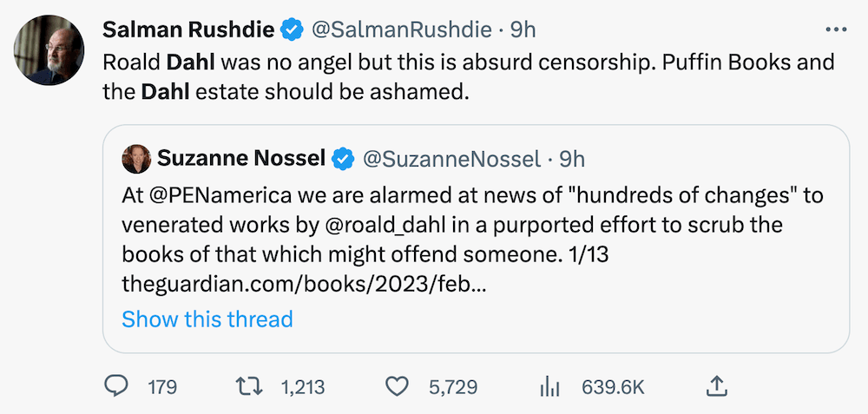The image size is (868, 414).
Task: Open Suzanne Nossel's small avatar
Action: [x=135, y=159]
